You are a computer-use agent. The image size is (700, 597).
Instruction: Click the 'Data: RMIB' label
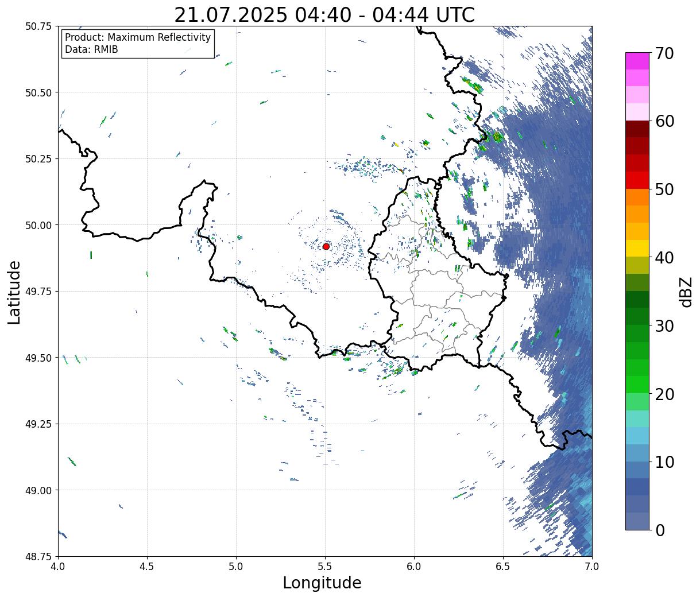pyautogui.click(x=91, y=50)
